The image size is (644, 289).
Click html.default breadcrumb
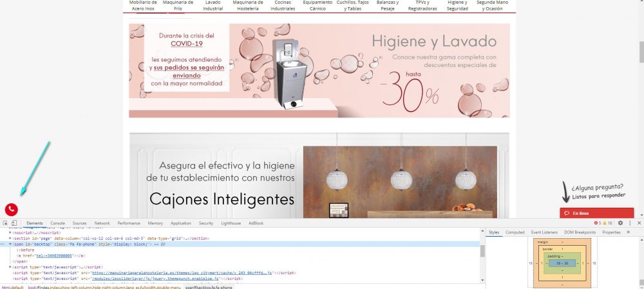pos(13,287)
